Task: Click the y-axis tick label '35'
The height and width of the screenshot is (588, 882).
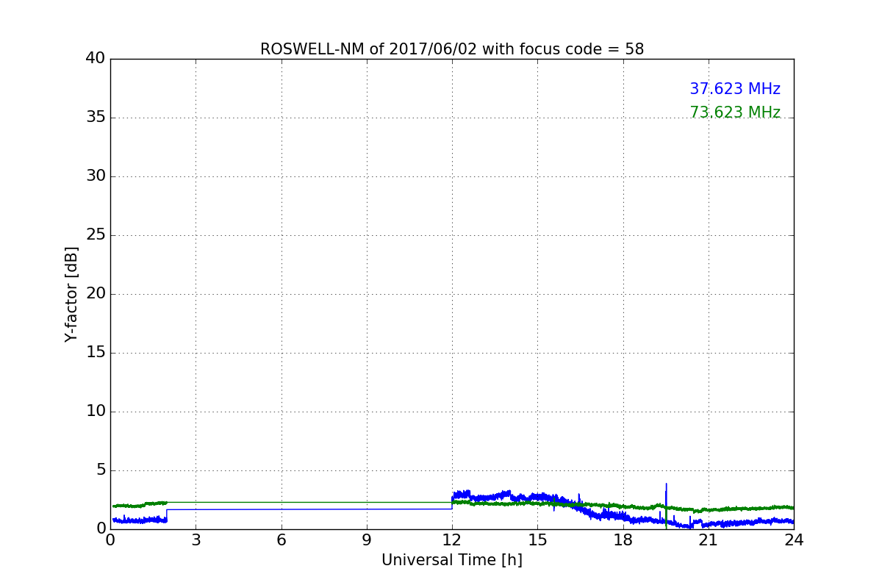Action: coord(96,118)
